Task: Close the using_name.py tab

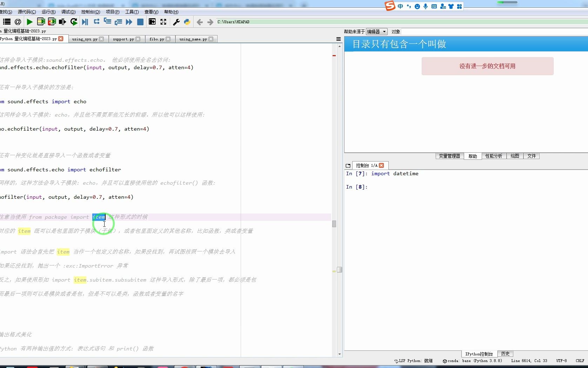Action: [x=211, y=39]
